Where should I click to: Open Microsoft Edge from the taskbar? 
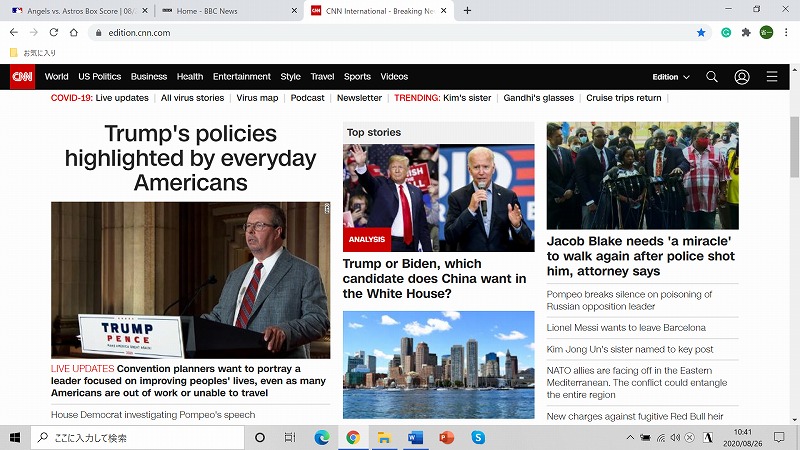pyautogui.click(x=321, y=438)
